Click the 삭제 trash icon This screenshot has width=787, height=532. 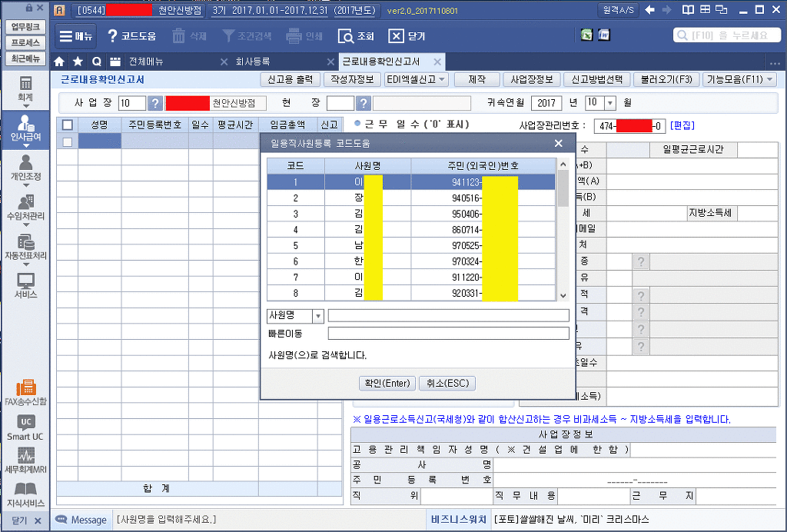(x=190, y=36)
